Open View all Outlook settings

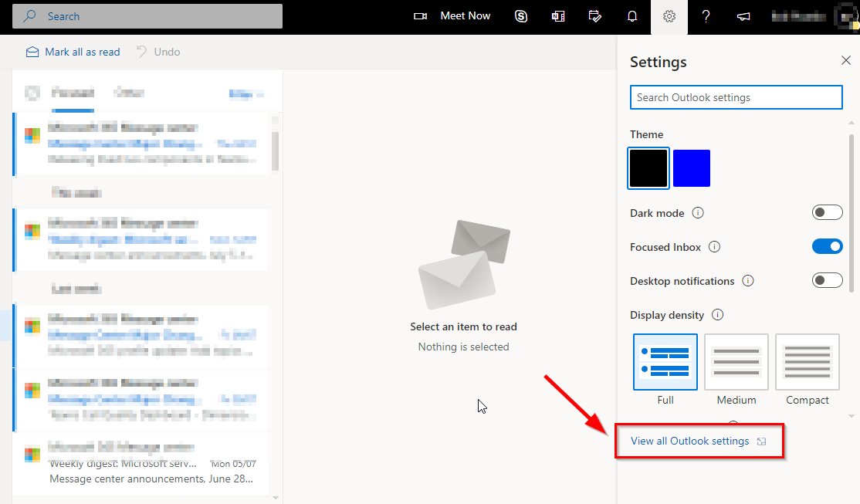[x=689, y=441]
